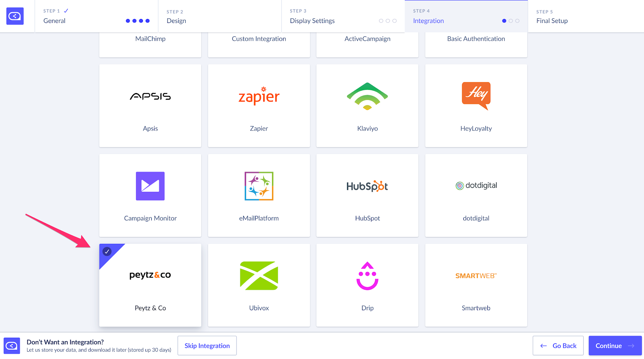The height and width of the screenshot is (359, 644).
Task: Open the Step 1 General tab
Action: point(97,16)
